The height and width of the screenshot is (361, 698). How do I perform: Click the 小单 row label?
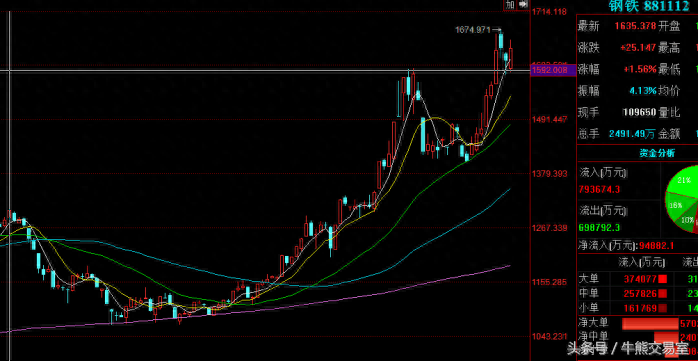coord(588,308)
